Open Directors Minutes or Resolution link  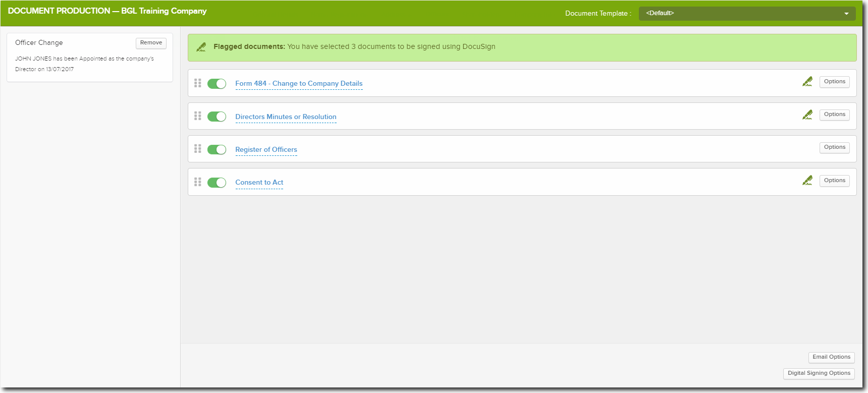[x=286, y=117]
